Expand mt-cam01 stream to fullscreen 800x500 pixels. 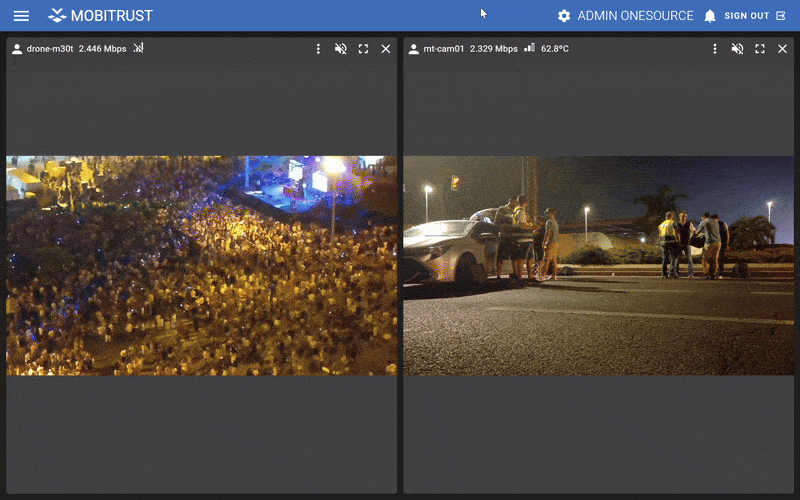coord(760,49)
